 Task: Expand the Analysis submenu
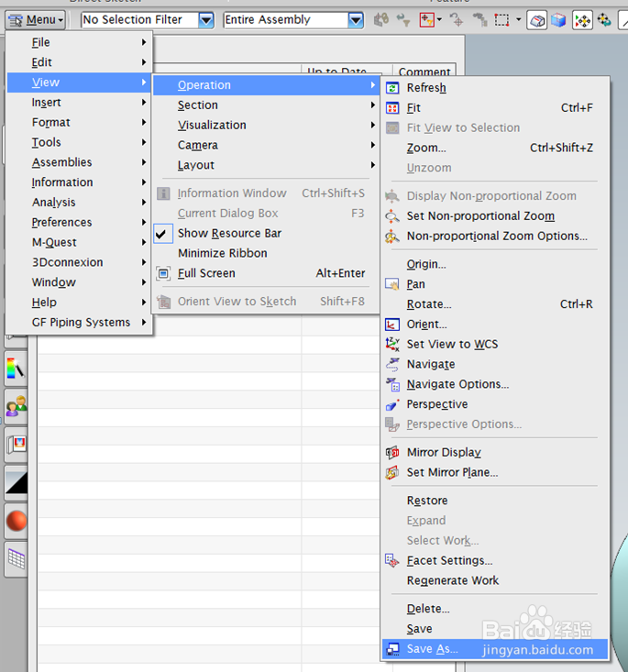[80, 203]
